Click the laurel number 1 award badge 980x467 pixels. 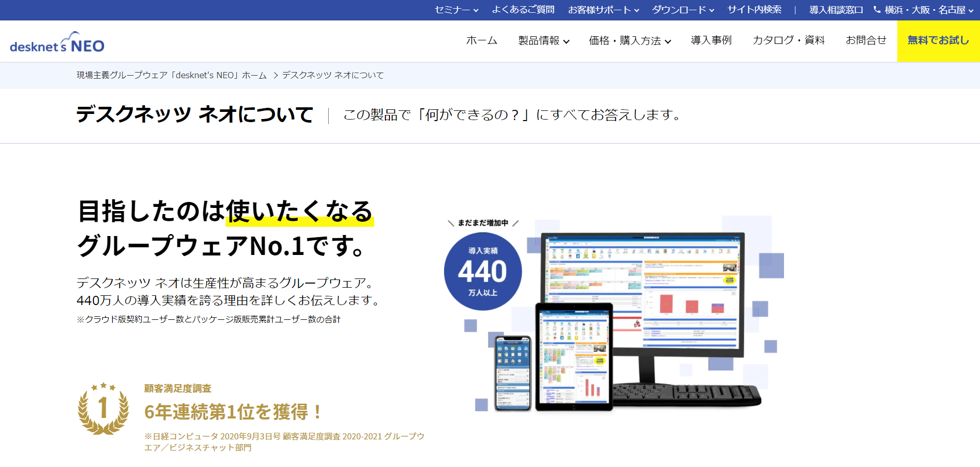click(103, 409)
